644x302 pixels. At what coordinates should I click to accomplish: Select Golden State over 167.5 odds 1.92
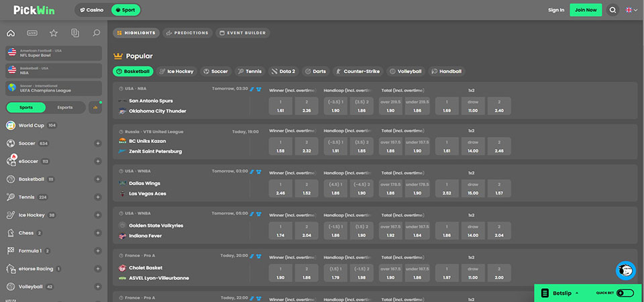(x=390, y=231)
